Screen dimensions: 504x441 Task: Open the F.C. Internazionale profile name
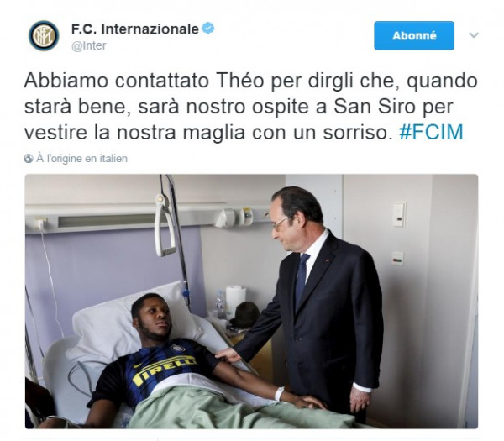(135, 29)
